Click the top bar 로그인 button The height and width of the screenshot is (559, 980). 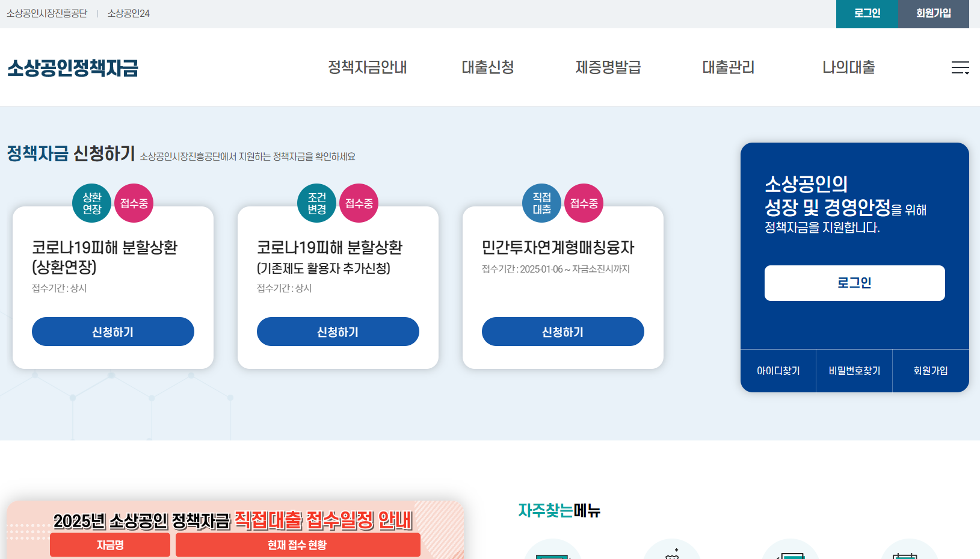coord(867,14)
